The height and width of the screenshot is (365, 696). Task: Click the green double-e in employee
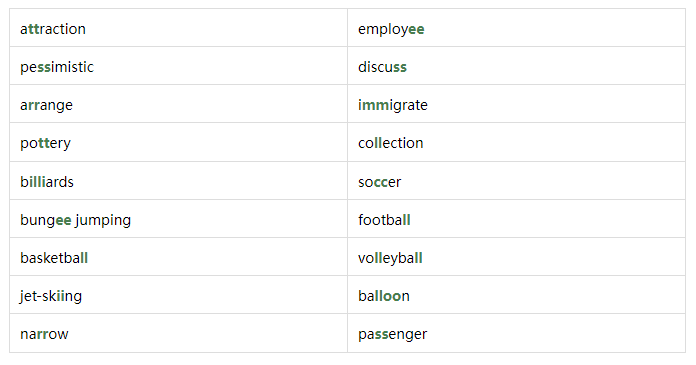click(x=416, y=30)
